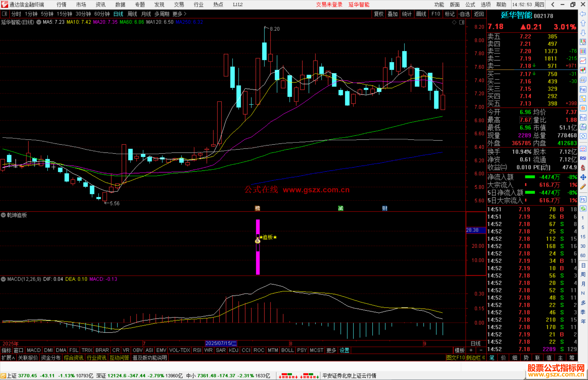Open the 行情 menu
This screenshot has width=588, height=380.
(62, 5)
